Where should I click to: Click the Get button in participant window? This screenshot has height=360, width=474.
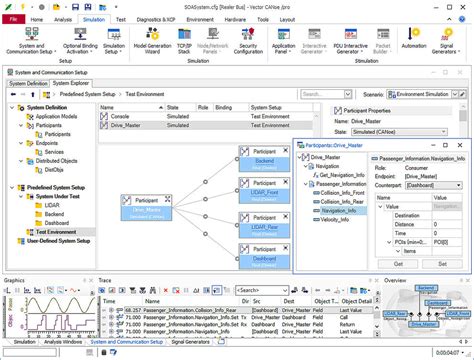pos(398,264)
